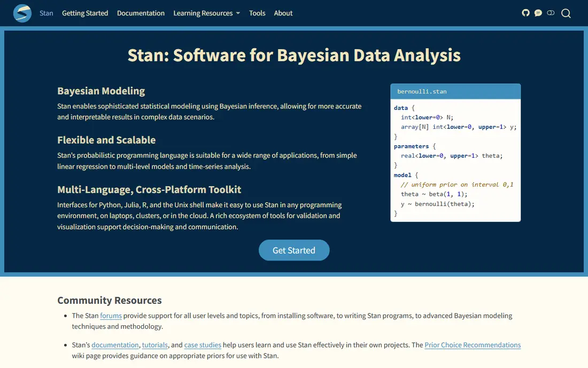Open the Tools nav item
Viewport: 588px width, 368px height.
coord(257,13)
